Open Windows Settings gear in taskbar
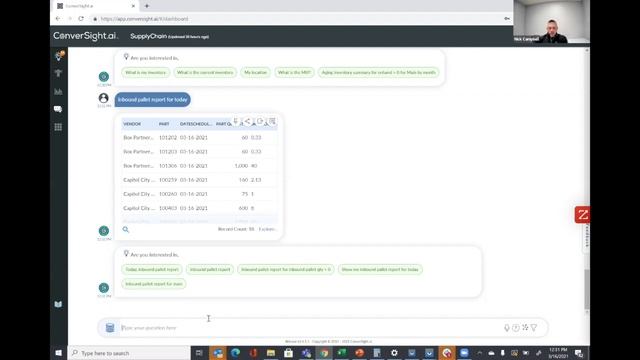This screenshot has height=360, width=640. point(394,353)
